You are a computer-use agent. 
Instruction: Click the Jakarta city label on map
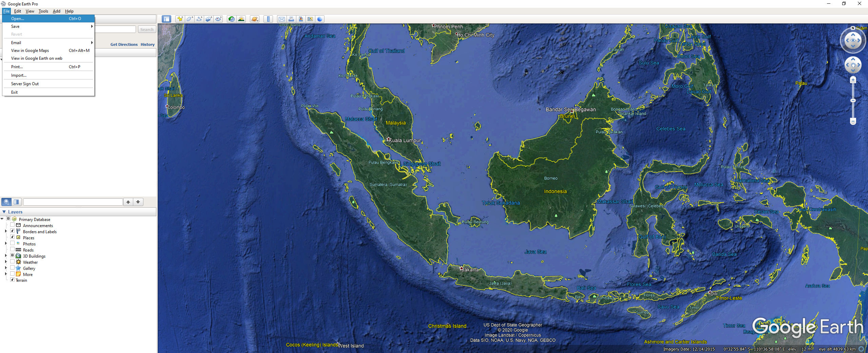point(470,270)
